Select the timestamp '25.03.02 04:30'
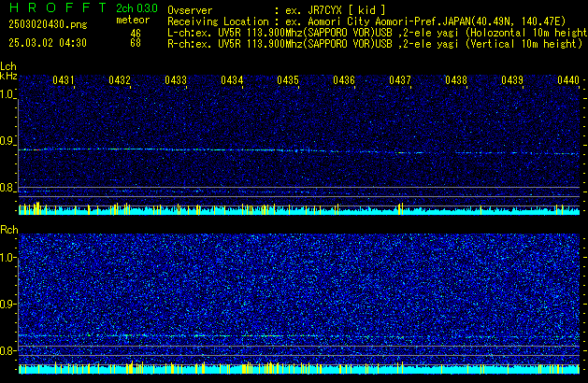 (x=48, y=43)
